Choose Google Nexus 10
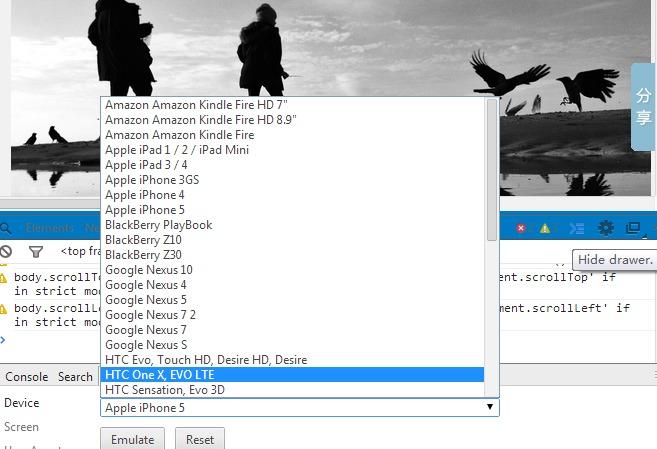 tap(292, 270)
